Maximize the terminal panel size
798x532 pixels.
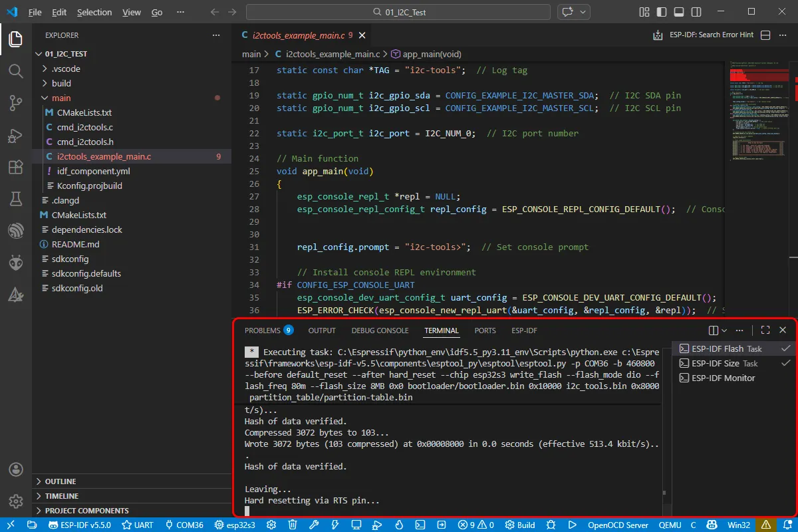tap(765, 331)
